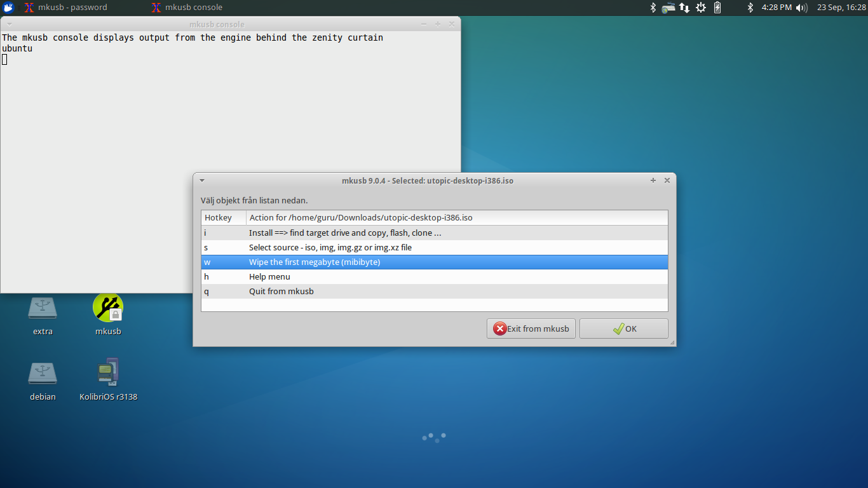Switch to mkusb console taskbar window
The image size is (868, 488).
pyautogui.click(x=187, y=8)
